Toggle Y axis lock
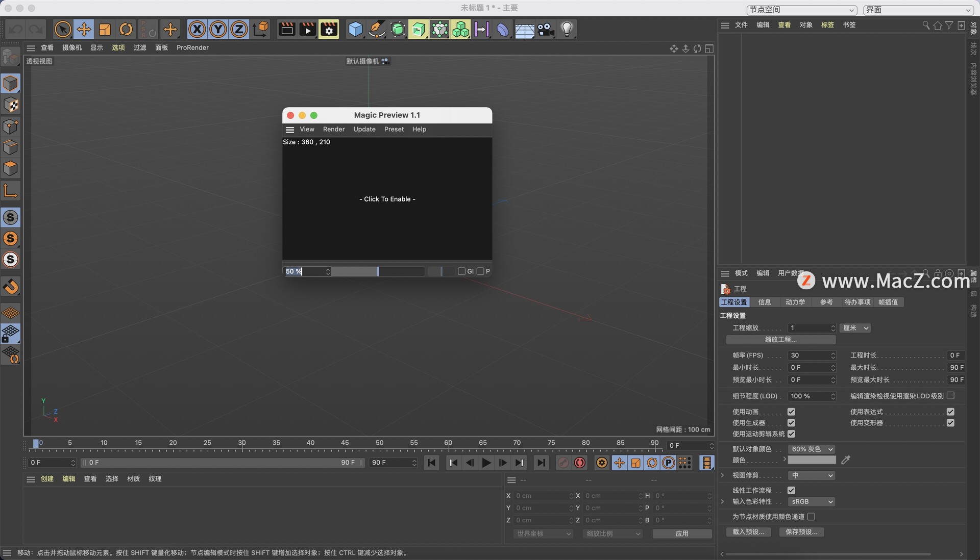The image size is (980, 560). pyautogui.click(x=218, y=29)
